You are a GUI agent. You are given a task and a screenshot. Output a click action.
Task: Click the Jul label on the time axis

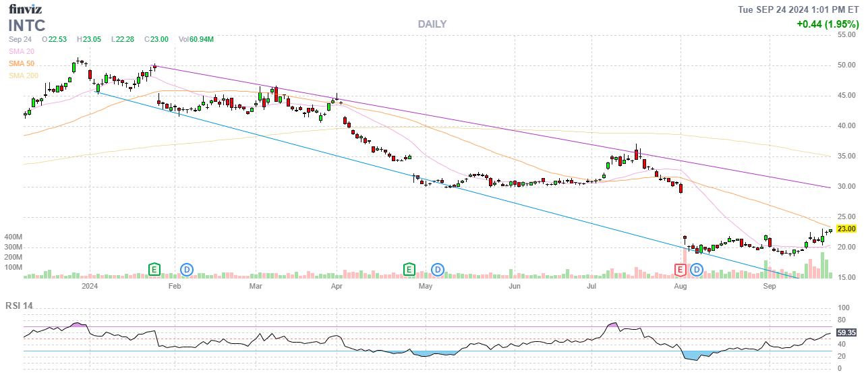[x=592, y=287]
